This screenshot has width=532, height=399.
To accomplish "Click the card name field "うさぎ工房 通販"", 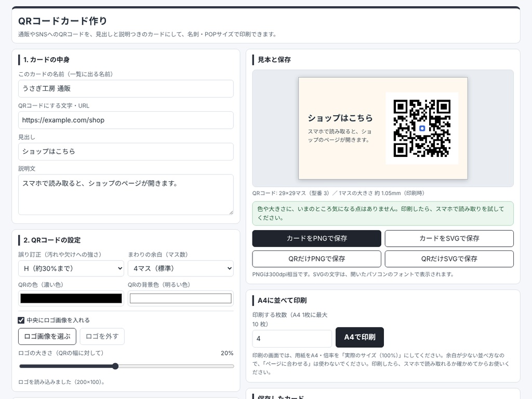I will pyautogui.click(x=126, y=88).
